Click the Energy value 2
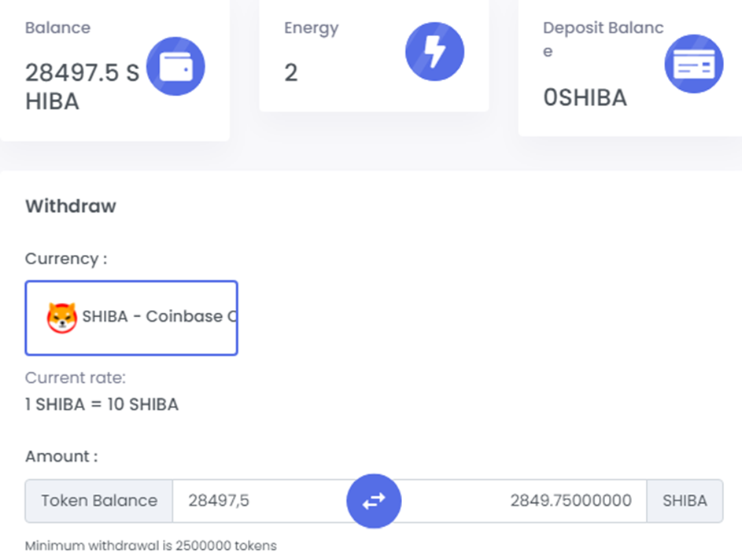 pyautogui.click(x=291, y=74)
